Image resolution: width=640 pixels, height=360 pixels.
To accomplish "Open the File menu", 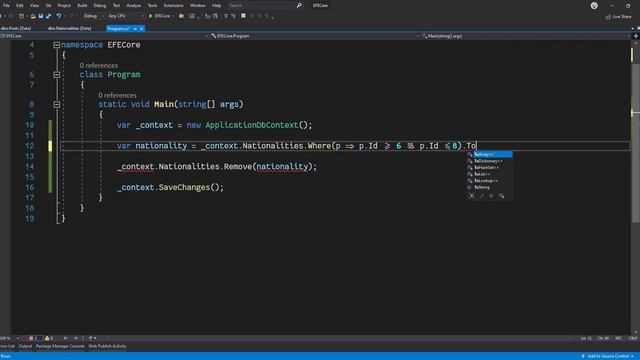I will 6,5.
